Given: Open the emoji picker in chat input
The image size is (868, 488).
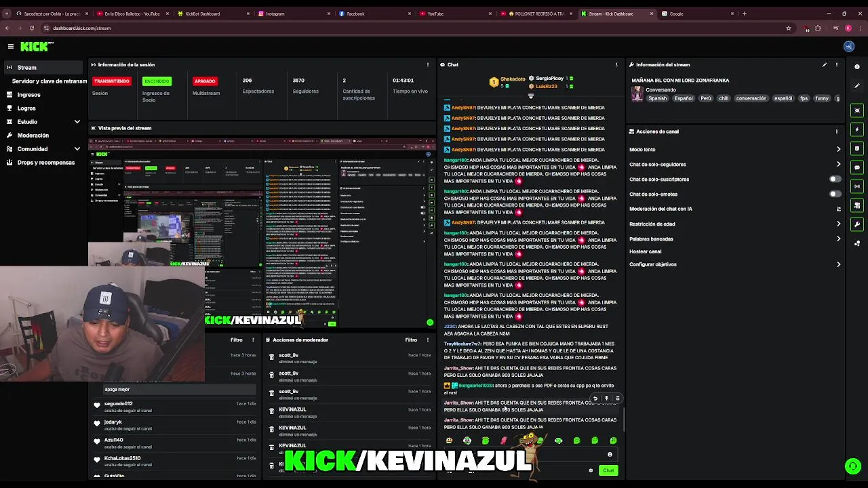Looking at the screenshot, I should (x=610, y=455).
